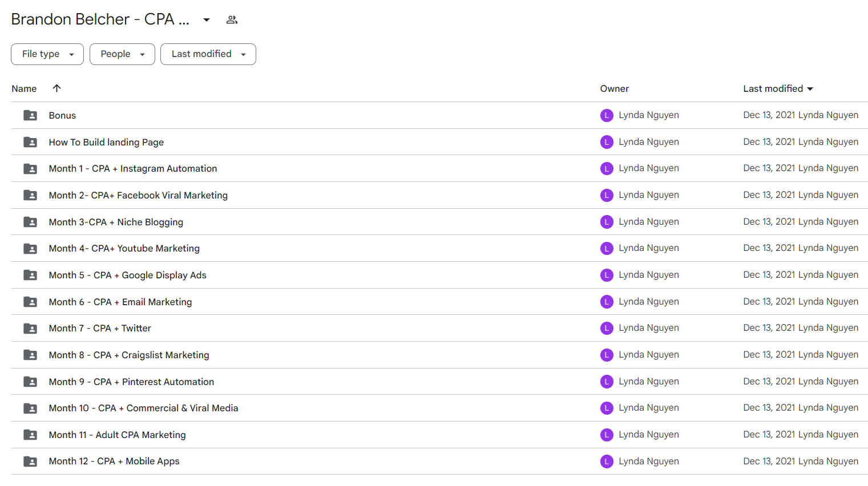The height and width of the screenshot is (486, 868).
Task: Click owner avatar in Month 12 row
Action: 607,461
